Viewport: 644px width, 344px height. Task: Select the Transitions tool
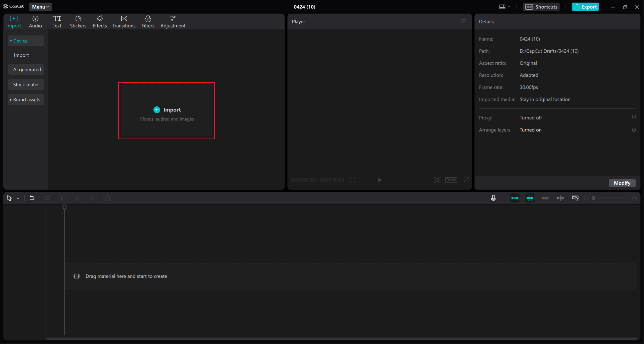124,21
